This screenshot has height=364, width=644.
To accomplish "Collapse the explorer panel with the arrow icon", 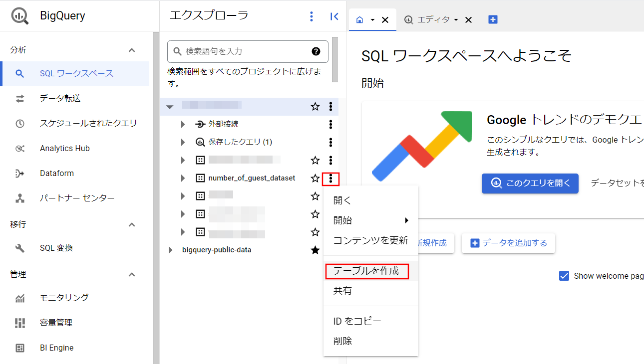I will [334, 16].
